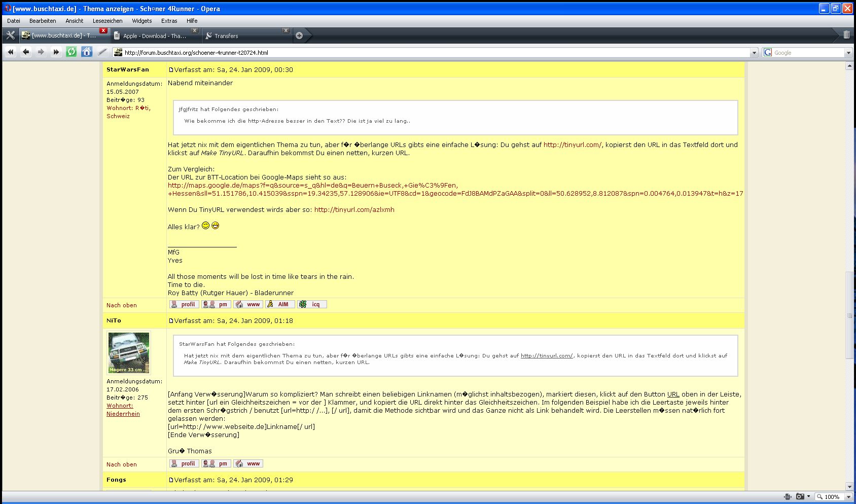Go to the Home page icon

pos(87,52)
